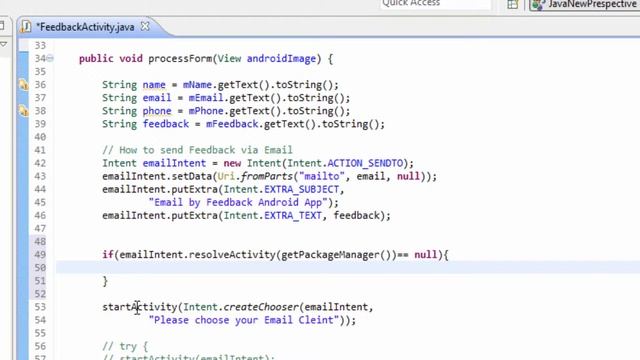The height and width of the screenshot is (360, 640).
Task: Click the variable mName on line 36
Action: (x=198, y=85)
